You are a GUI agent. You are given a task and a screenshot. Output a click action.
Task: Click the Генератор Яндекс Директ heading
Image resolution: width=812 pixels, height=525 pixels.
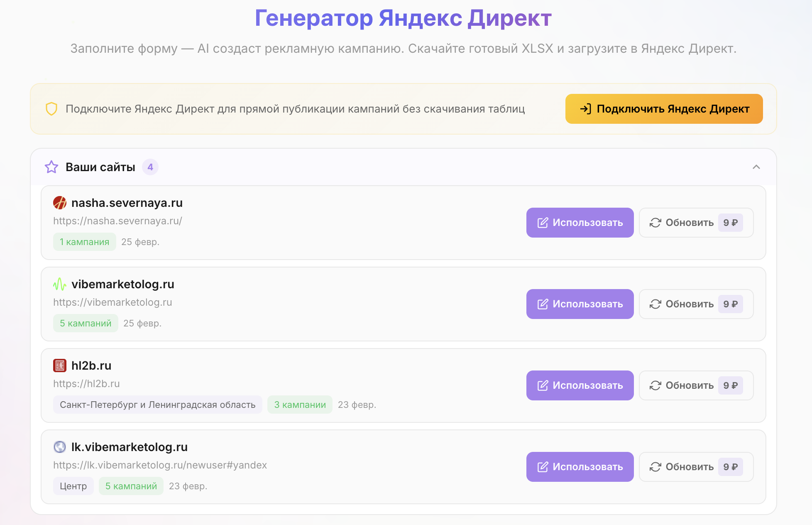[x=403, y=18]
